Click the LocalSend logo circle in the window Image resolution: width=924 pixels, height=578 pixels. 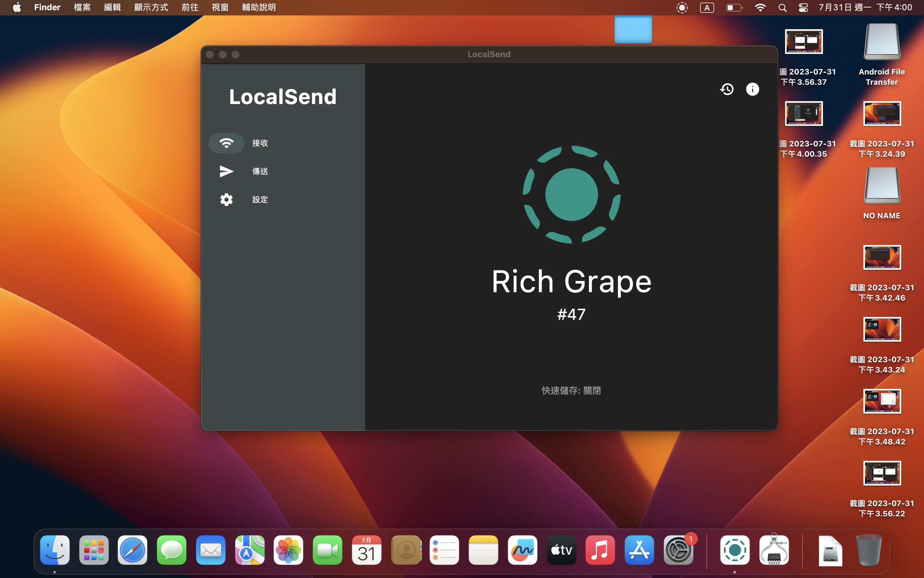click(x=572, y=195)
